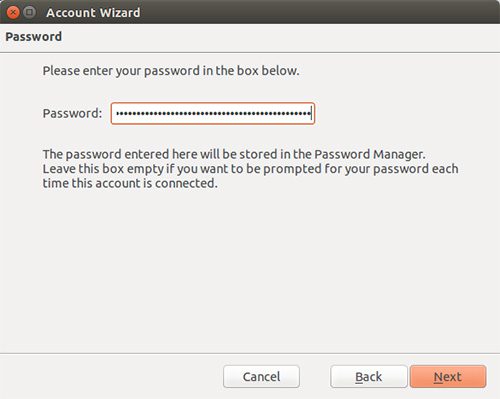Image resolution: width=500 pixels, height=399 pixels.
Task: Click the red circular close icon
Action: coord(13,12)
